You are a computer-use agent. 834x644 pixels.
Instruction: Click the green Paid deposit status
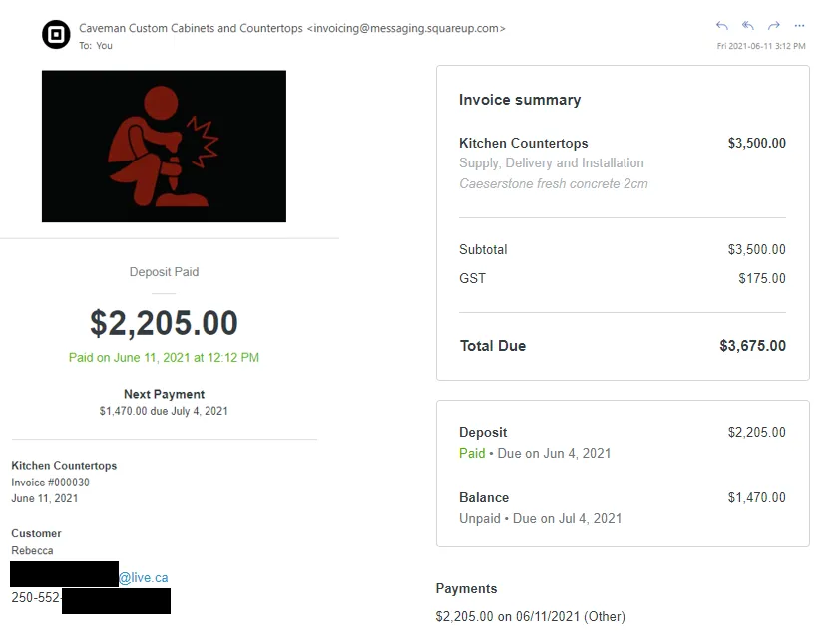472,453
